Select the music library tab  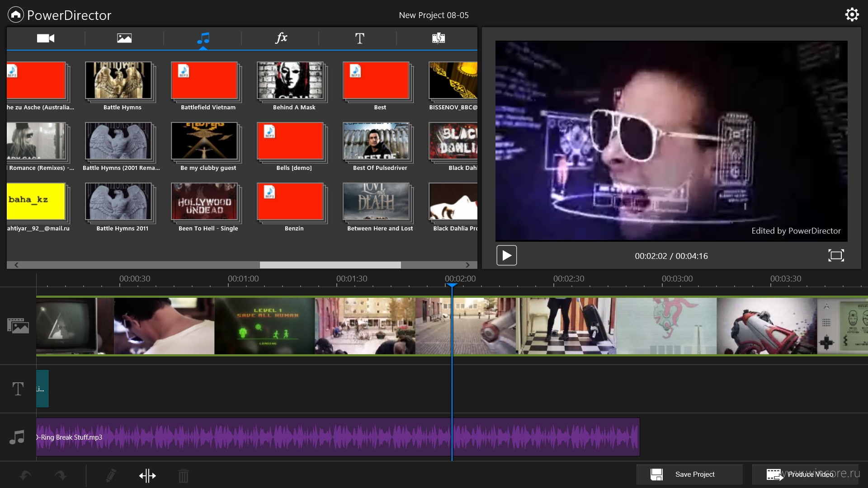203,38
